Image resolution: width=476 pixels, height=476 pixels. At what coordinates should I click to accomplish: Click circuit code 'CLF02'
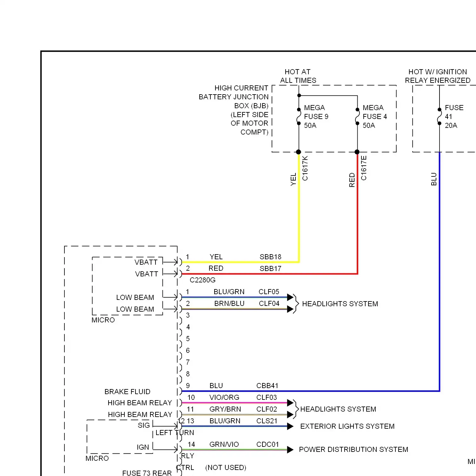(267, 409)
